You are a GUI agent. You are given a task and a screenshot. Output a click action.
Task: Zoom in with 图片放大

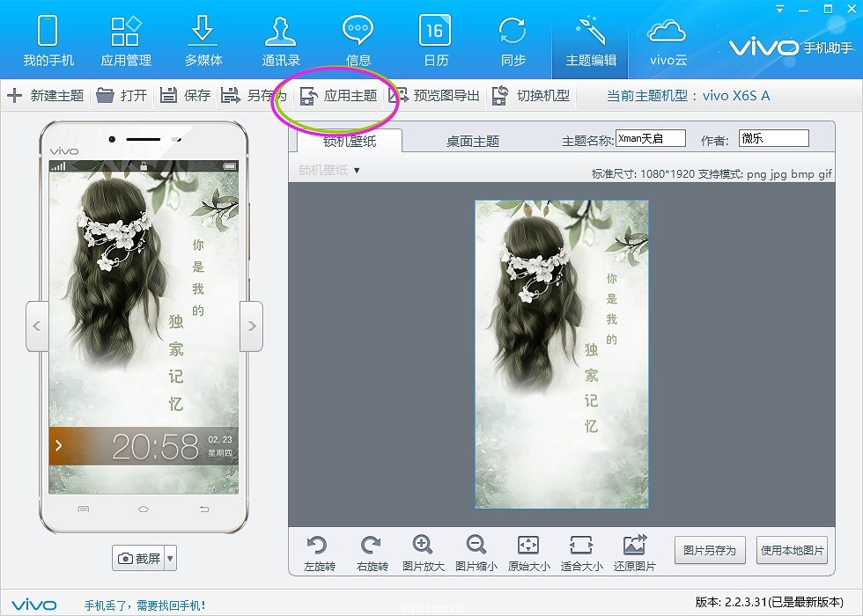coord(424,553)
